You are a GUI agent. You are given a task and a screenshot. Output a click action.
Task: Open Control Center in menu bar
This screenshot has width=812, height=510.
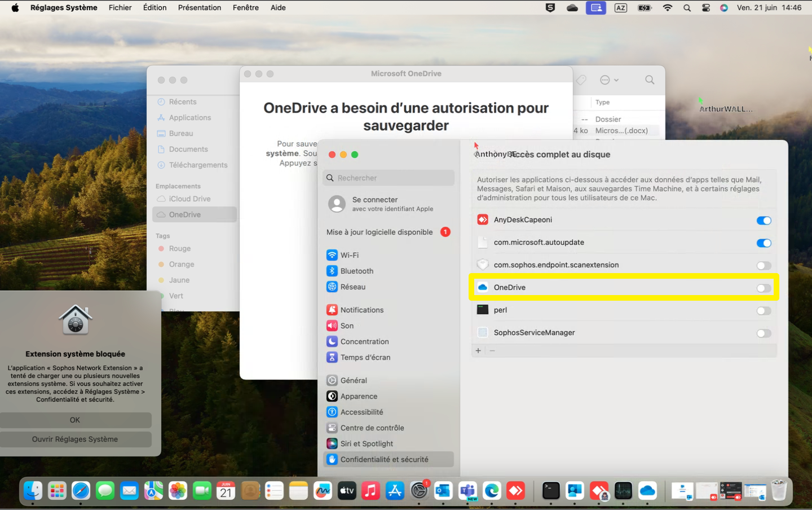[x=705, y=7]
